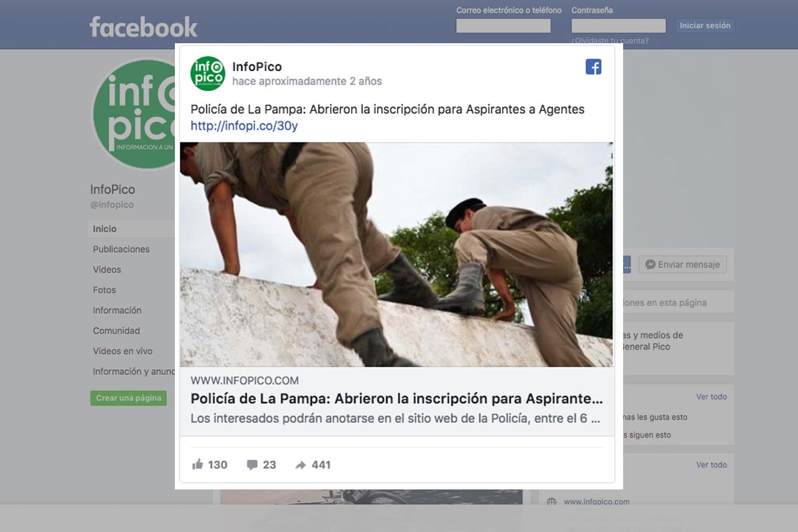This screenshot has height=532, width=798.
Task: Click the WWW.INFOPICO.COM domain text
Action: [x=245, y=380]
